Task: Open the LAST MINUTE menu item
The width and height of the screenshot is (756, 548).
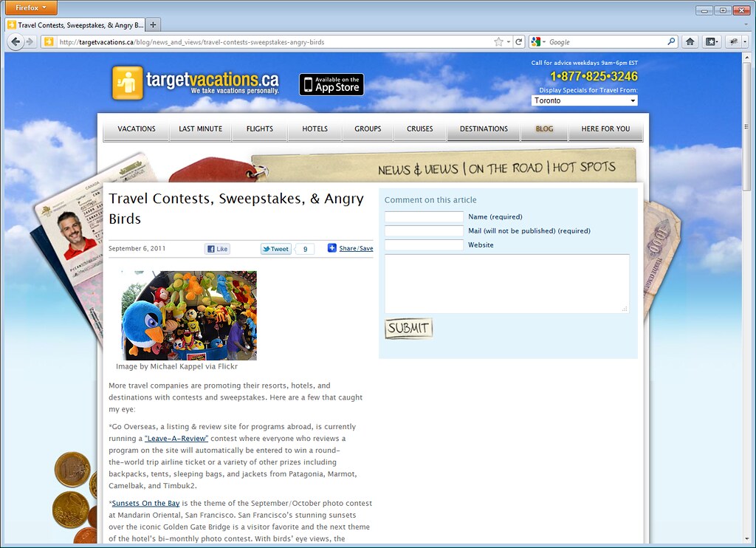Action: pyautogui.click(x=201, y=129)
